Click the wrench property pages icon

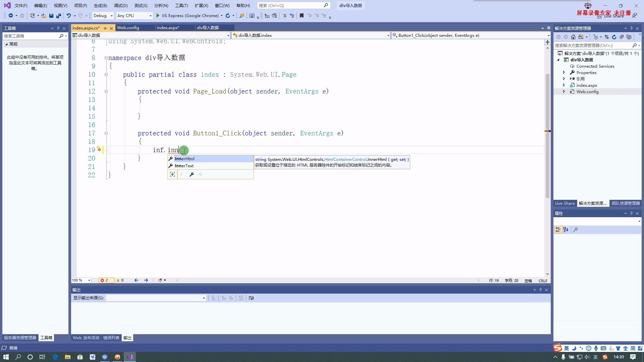coord(576,230)
